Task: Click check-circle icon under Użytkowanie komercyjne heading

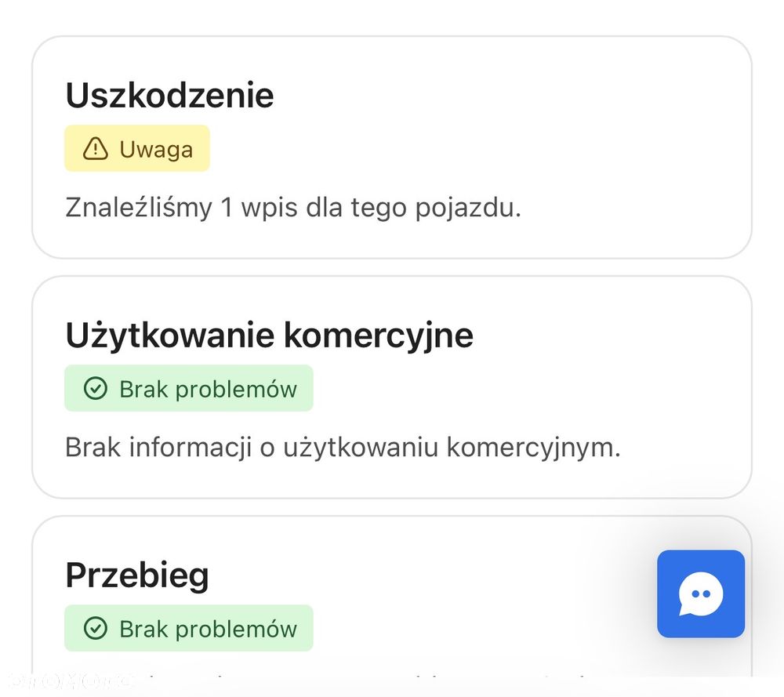Action: 95,389
